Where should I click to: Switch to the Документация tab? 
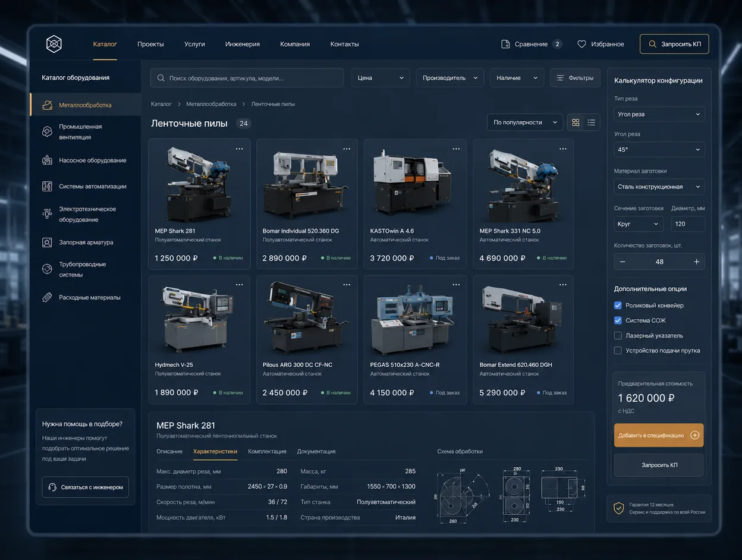point(316,452)
